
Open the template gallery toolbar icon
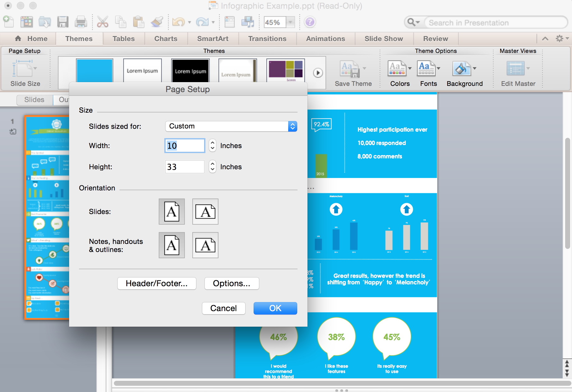(26, 22)
